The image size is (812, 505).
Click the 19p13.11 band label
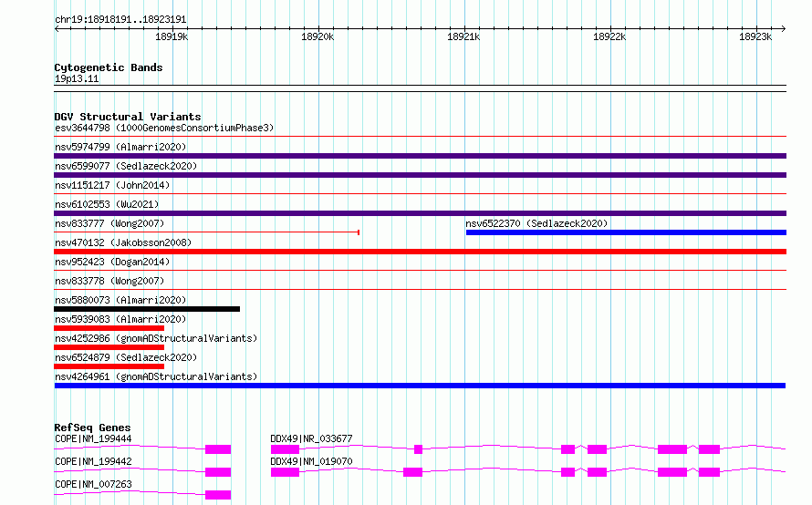(x=77, y=78)
